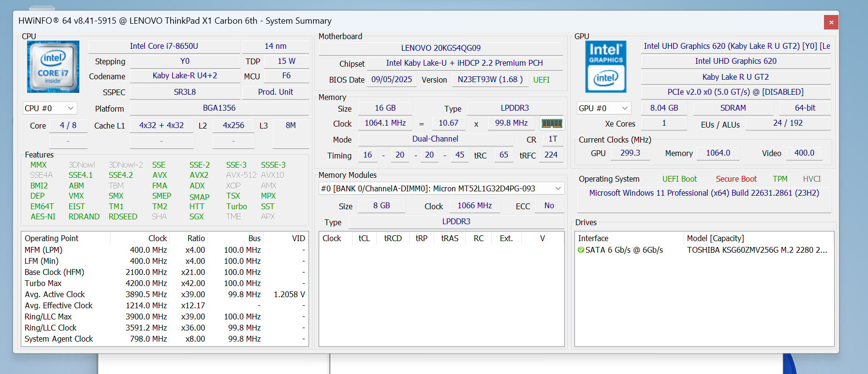Click the GPU codename "Kaby Lake R U GT2"

(736, 77)
